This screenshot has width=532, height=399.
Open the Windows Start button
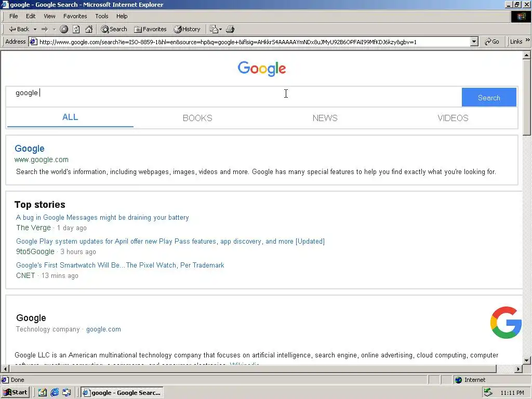[x=15, y=393]
